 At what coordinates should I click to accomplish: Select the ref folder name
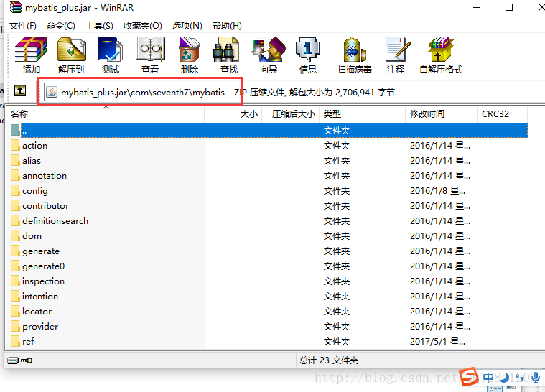click(x=28, y=342)
